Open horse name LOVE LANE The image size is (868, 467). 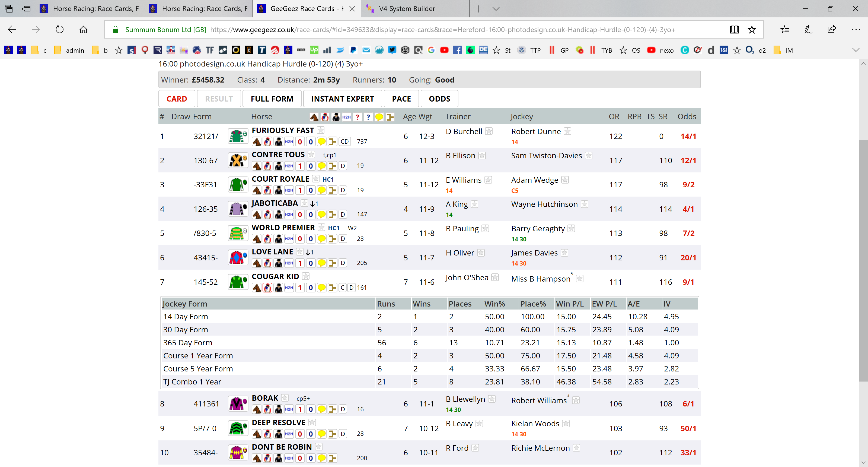(272, 252)
